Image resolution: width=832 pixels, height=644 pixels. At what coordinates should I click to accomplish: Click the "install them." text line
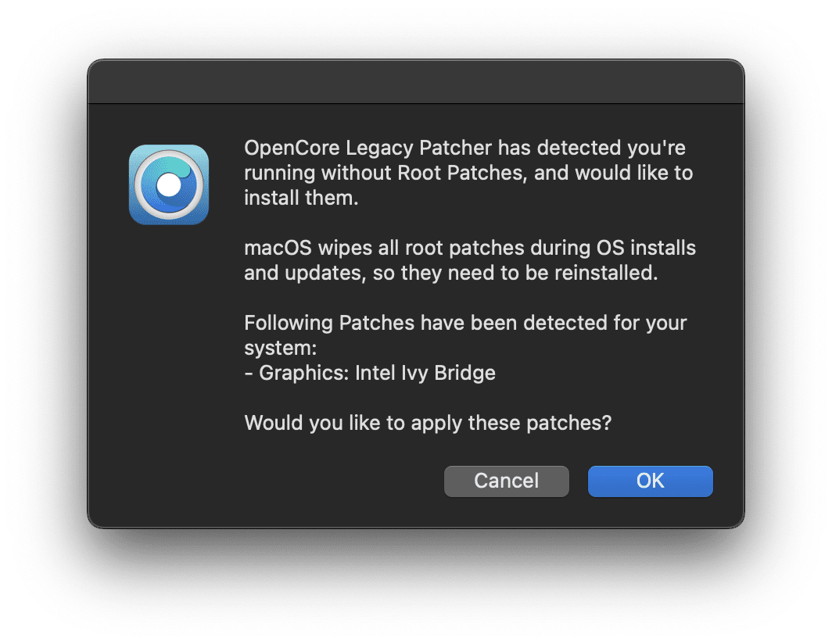(x=301, y=198)
